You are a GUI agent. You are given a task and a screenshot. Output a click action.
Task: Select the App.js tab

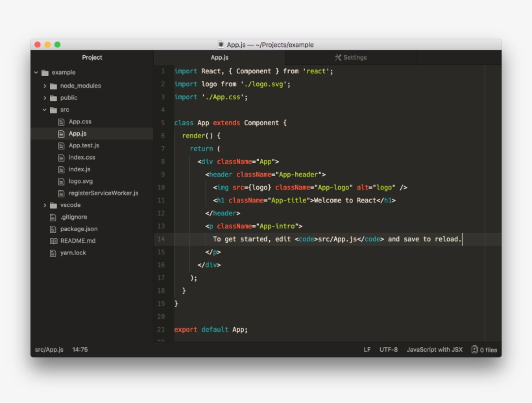tap(221, 57)
